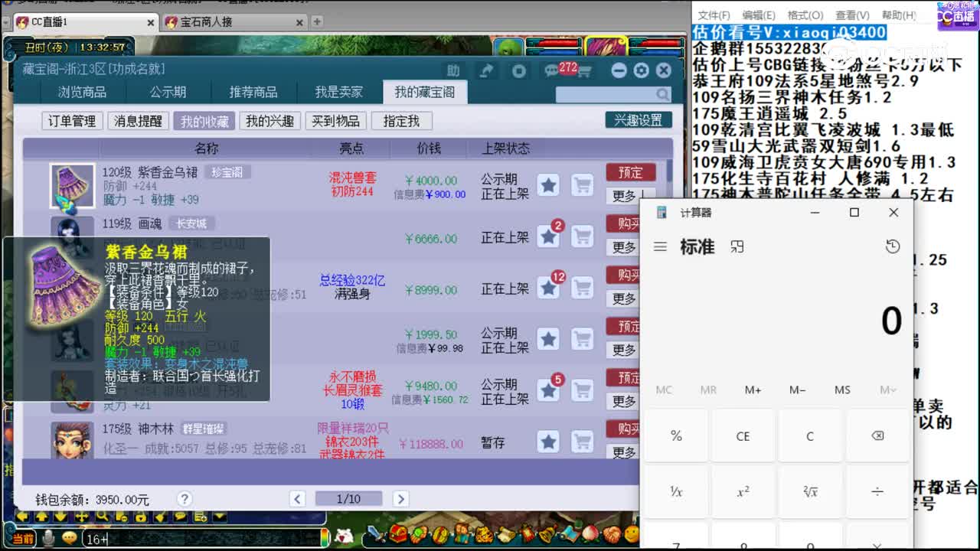Click Calculator CE key
The width and height of the screenshot is (980, 551).
743,435
